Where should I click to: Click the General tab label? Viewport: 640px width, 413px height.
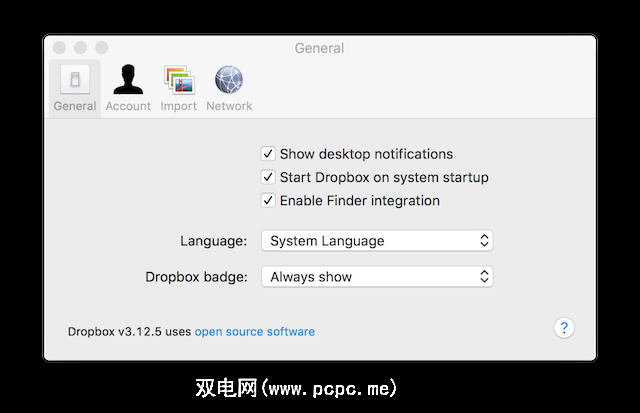point(75,106)
